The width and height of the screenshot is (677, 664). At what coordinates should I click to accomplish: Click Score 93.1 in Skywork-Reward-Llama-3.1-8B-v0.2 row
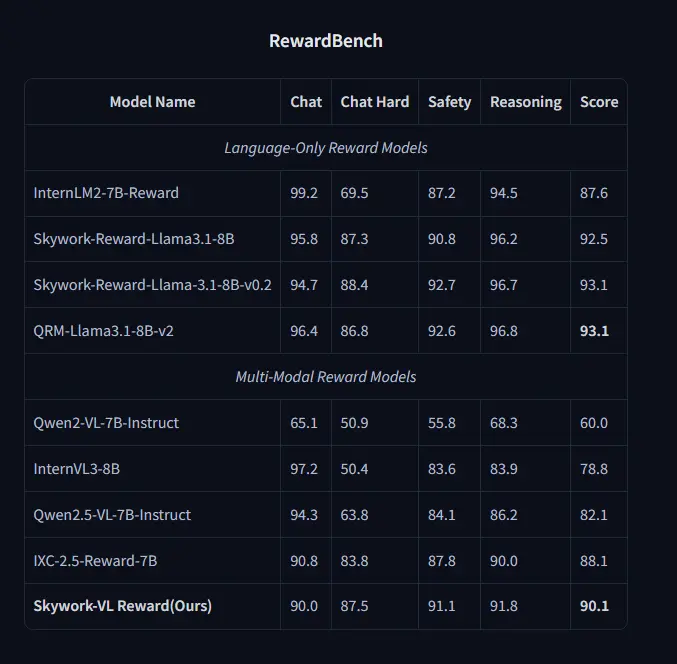pyautogui.click(x=594, y=285)
